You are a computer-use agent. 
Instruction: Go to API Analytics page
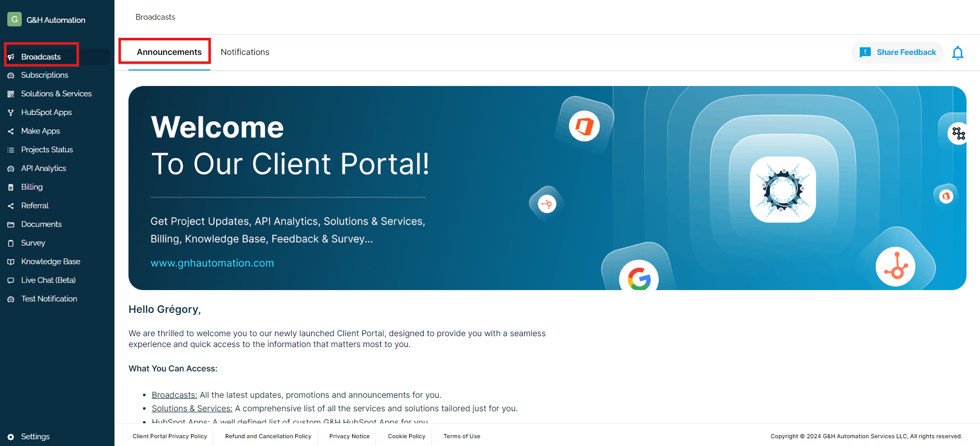(x=44, y=168)
